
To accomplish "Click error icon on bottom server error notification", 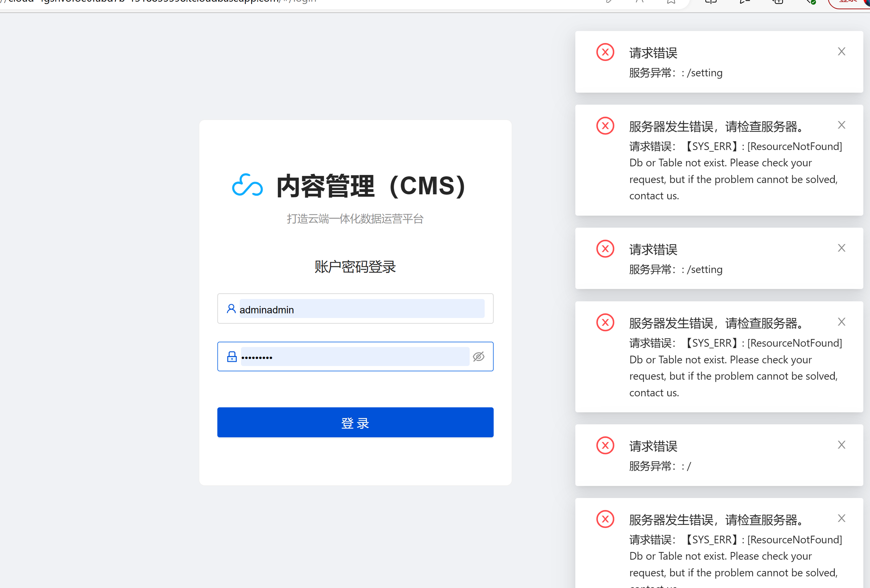I will click(x=605, y=519).
